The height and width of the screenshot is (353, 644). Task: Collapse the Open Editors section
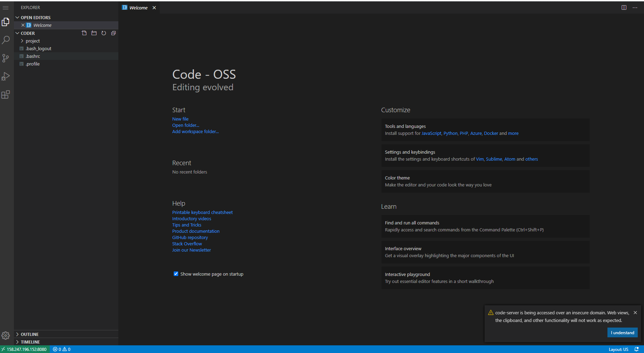tap(66, 17)
